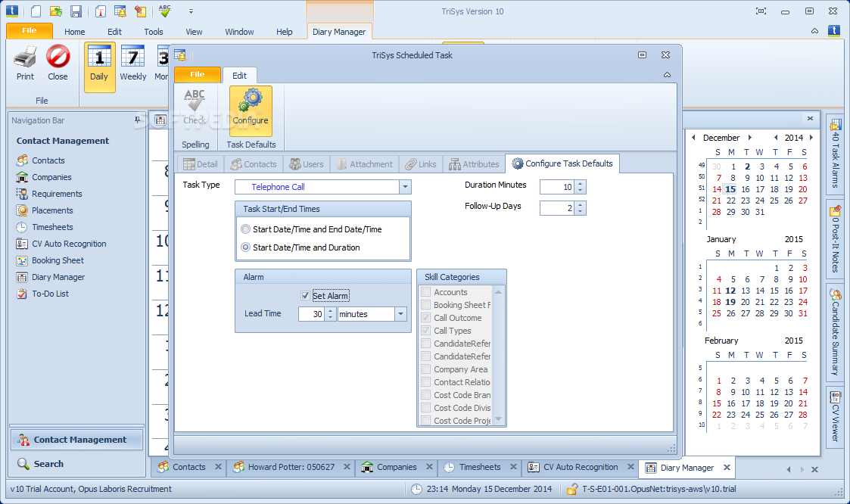Open the File button in Scheduled Task window
The width and height of the screenshot is (850, 504).
point(198,75)
